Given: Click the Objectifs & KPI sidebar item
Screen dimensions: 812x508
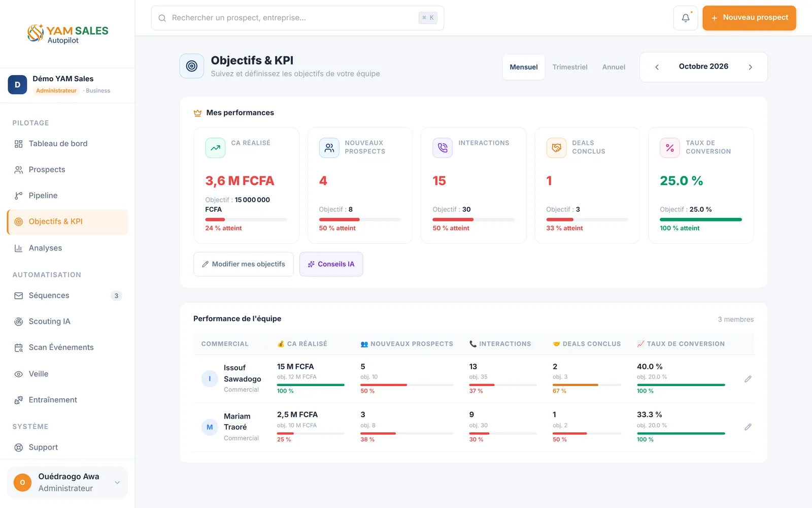Looking at the screenshot, I should point(67,222).
